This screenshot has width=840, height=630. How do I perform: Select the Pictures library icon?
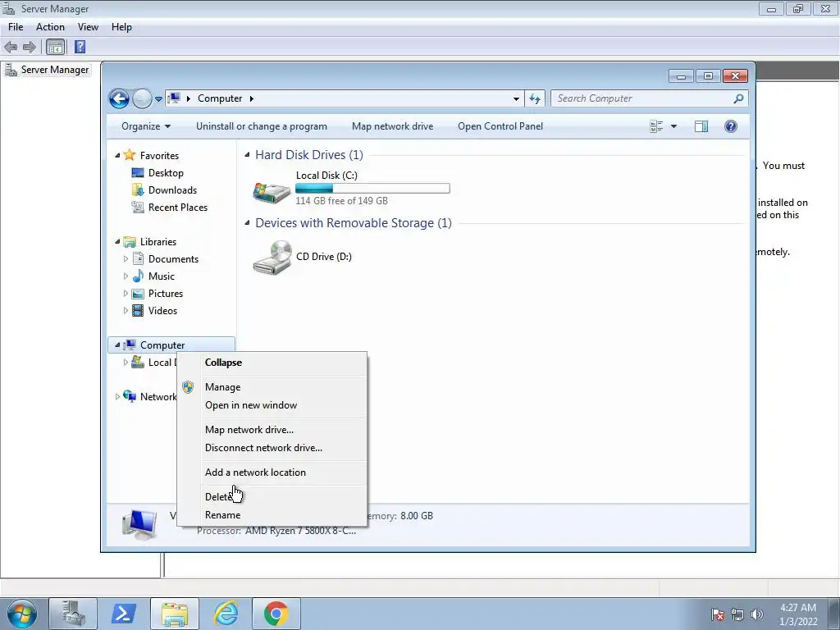pos(138,294)
